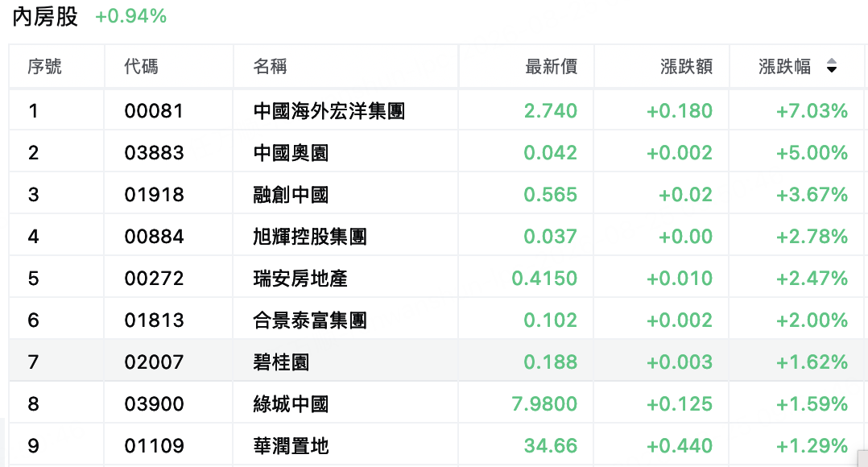Click percent change +1.62%
The width and height of the screenshot is (868, 467).
[x=812, y=362]
